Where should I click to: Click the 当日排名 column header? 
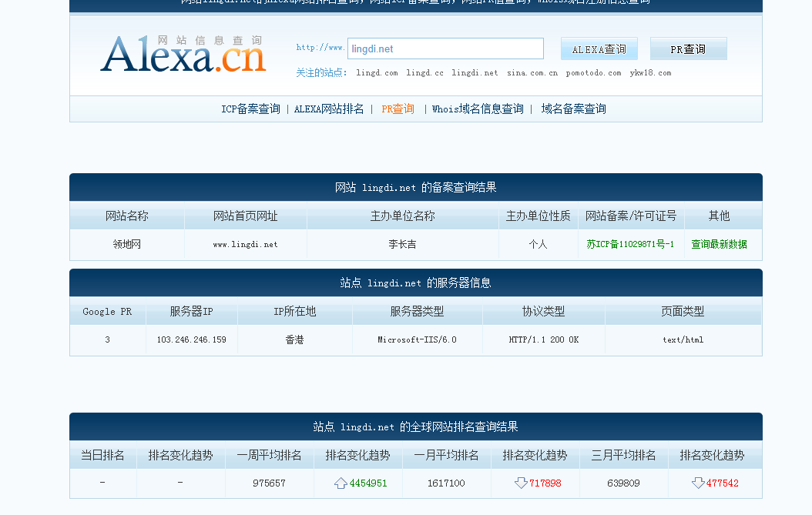tap(102, 456)
